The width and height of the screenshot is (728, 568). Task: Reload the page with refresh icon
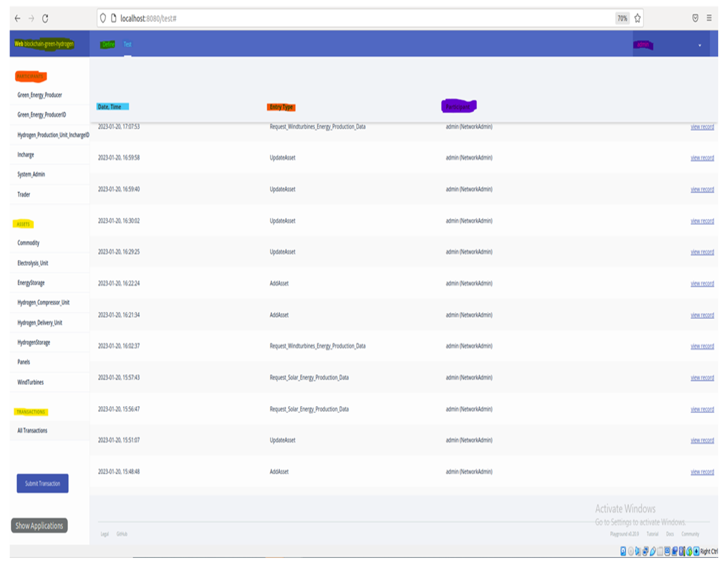45,18
